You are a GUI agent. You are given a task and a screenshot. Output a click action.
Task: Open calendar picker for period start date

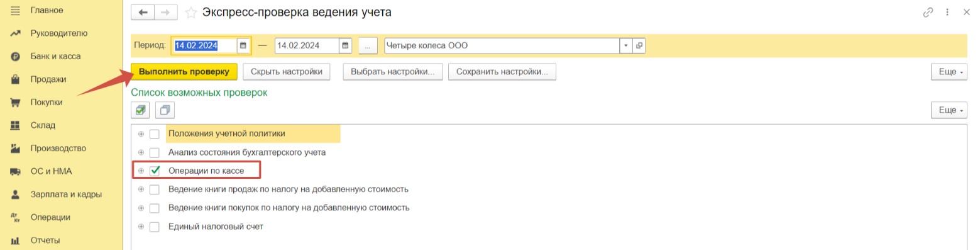pos(243,45)
